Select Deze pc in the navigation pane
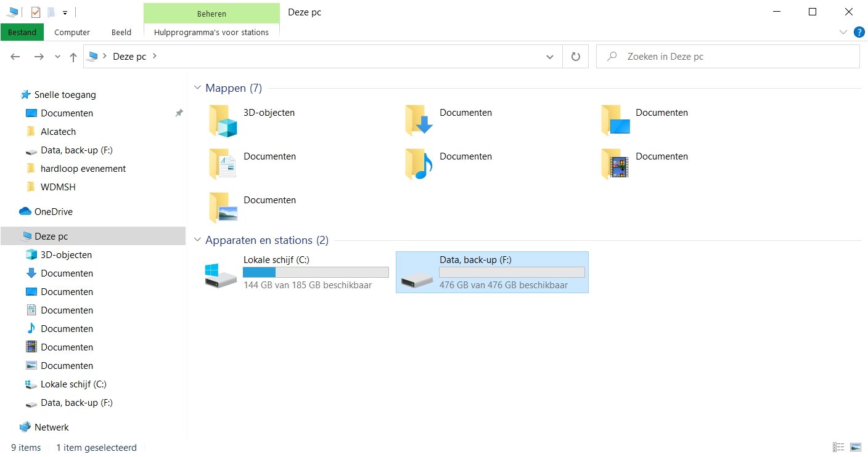The height and width of the screenshot is (457, 868). click(x=92, y=236)
